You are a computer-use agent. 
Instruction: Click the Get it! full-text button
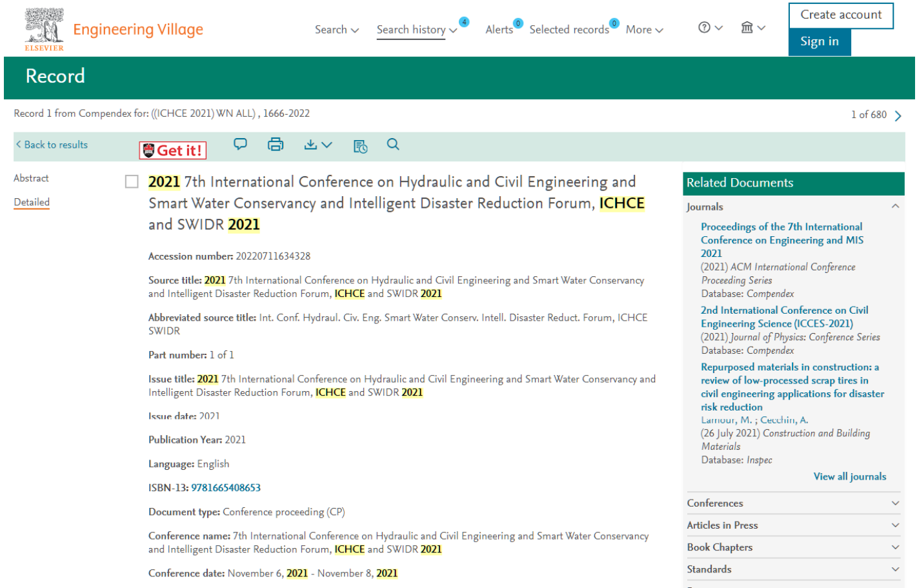point(172,150)
